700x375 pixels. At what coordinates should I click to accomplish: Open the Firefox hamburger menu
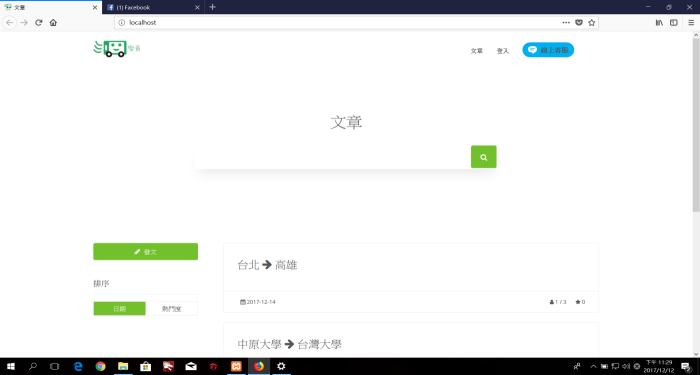691,22
